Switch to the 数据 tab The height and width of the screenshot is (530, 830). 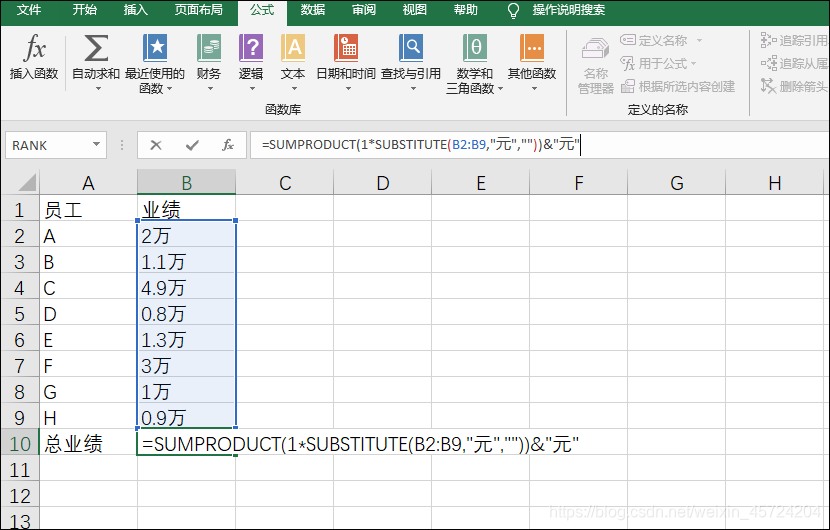[x=313, y=10]
